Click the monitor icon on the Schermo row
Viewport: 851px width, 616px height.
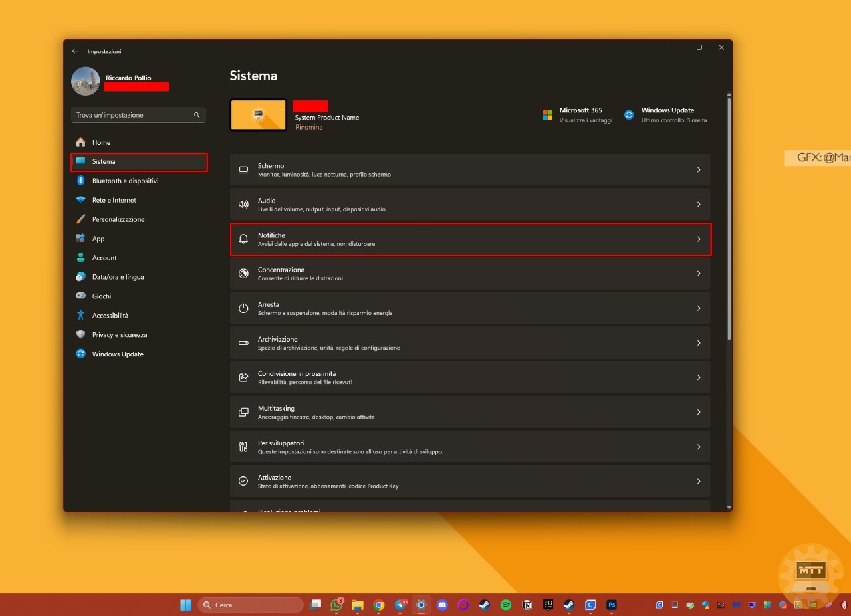tap(243, 169)
